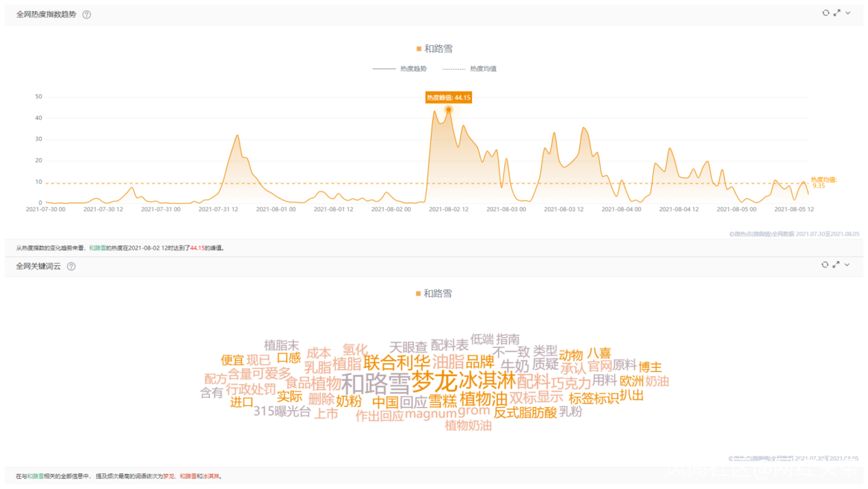Select 不一致 in the word cloud

(512, 352)
